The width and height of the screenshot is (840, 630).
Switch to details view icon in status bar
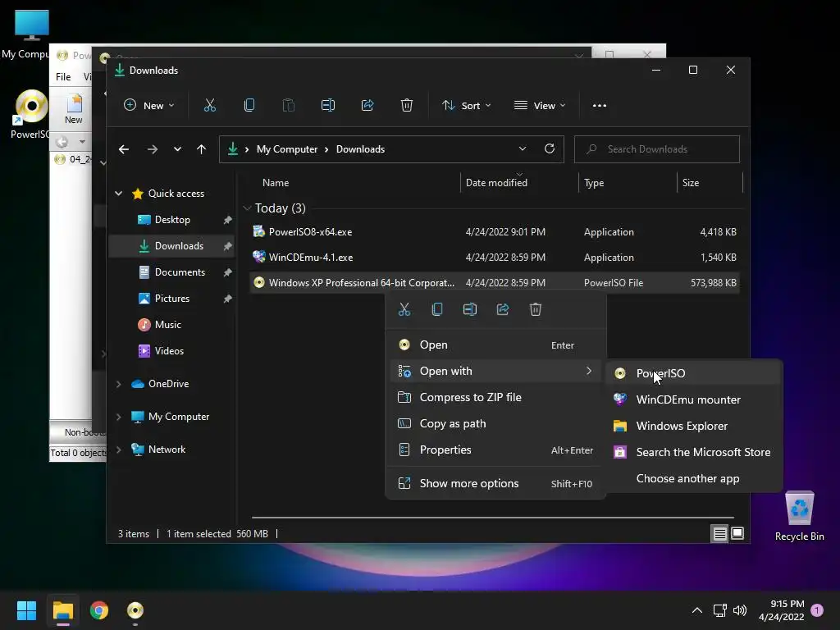[719, 533]
